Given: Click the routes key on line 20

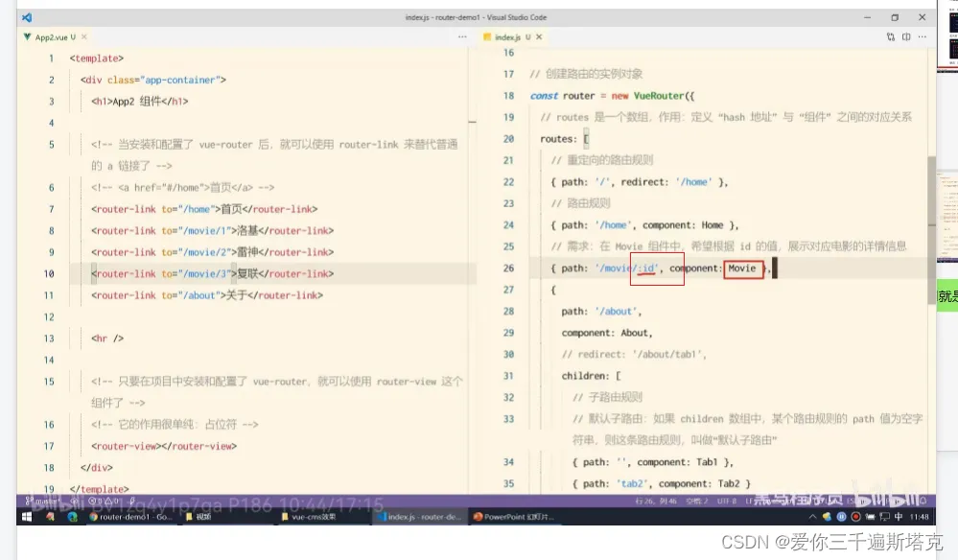Looking at the screenshot, I should point(558,139).
